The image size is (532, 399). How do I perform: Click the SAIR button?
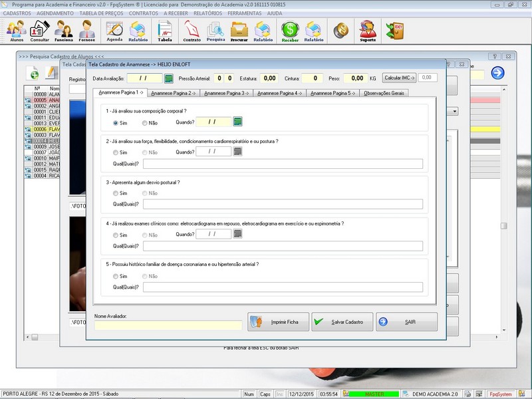(406, 322)
